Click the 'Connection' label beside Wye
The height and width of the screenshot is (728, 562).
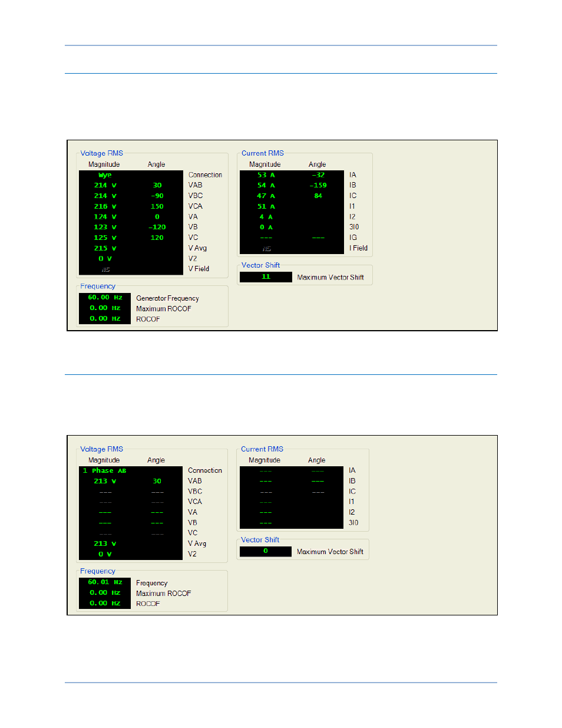pyautogui.click(x=205, y=175)
